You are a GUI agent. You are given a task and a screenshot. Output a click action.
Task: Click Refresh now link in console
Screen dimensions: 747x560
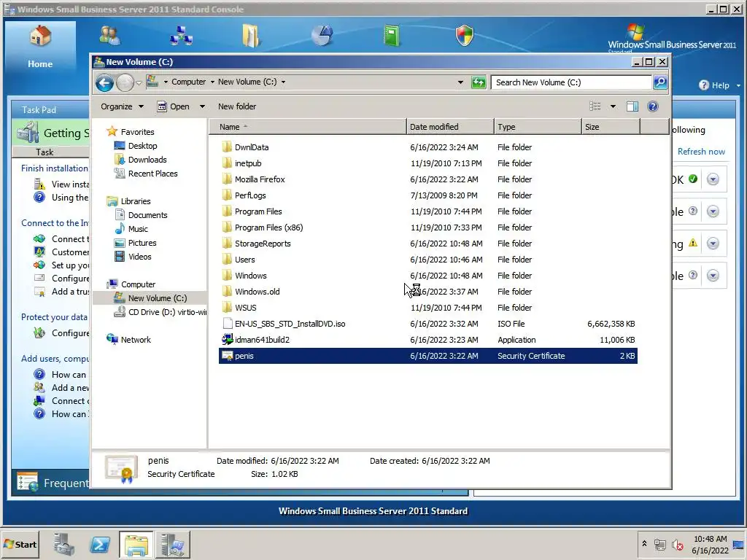tap(701, 152)
